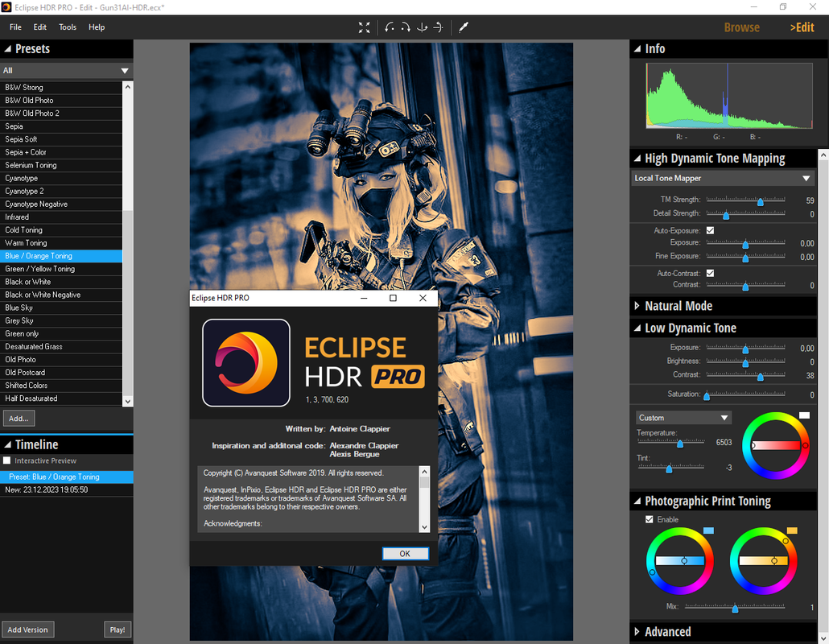
Task: Click the Play! button
Action: [118, 630]
